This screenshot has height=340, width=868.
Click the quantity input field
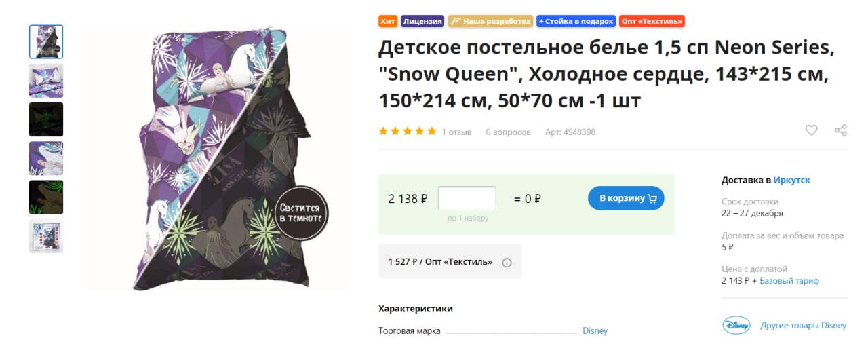(467, 198)
